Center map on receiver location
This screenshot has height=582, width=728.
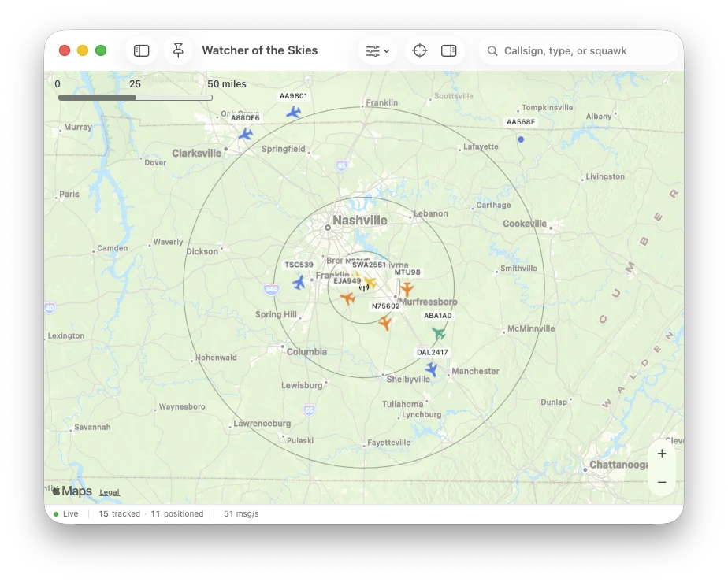coord(420,50)
